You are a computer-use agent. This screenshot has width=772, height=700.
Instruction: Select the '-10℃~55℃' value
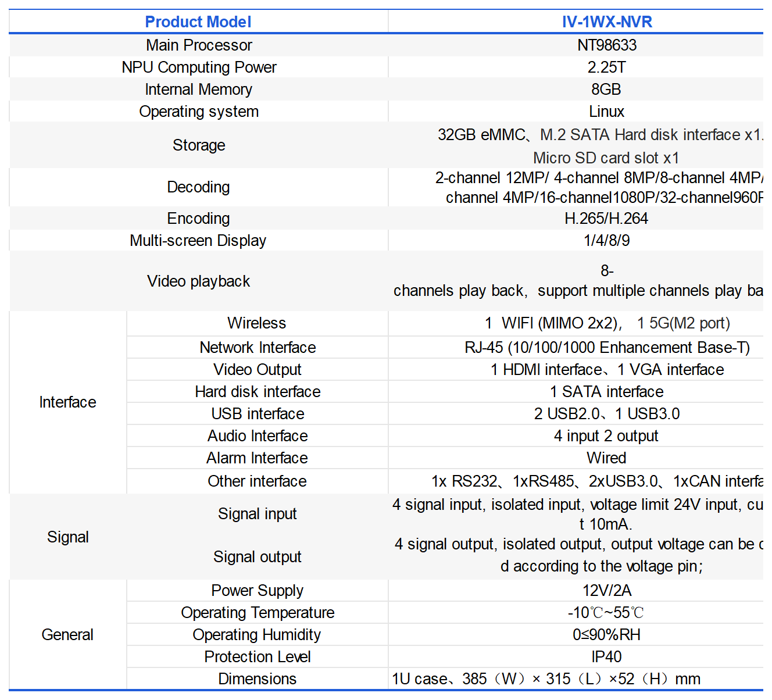pos(606,613)
